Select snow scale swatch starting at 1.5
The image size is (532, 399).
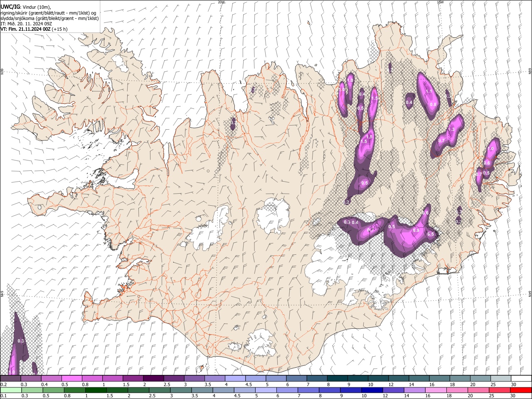click(x=133, y=378)
